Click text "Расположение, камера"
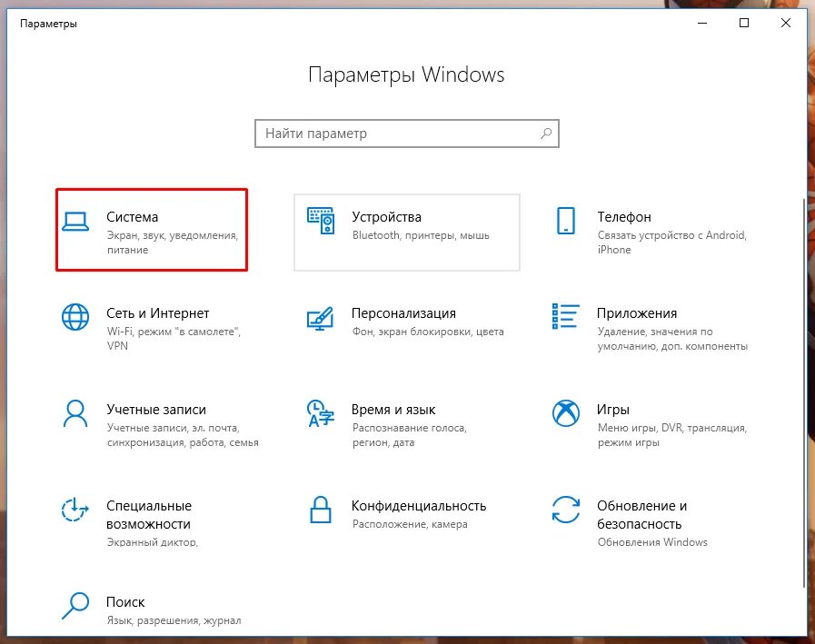This screenshot has width=815, height=644. pos(410,524)
